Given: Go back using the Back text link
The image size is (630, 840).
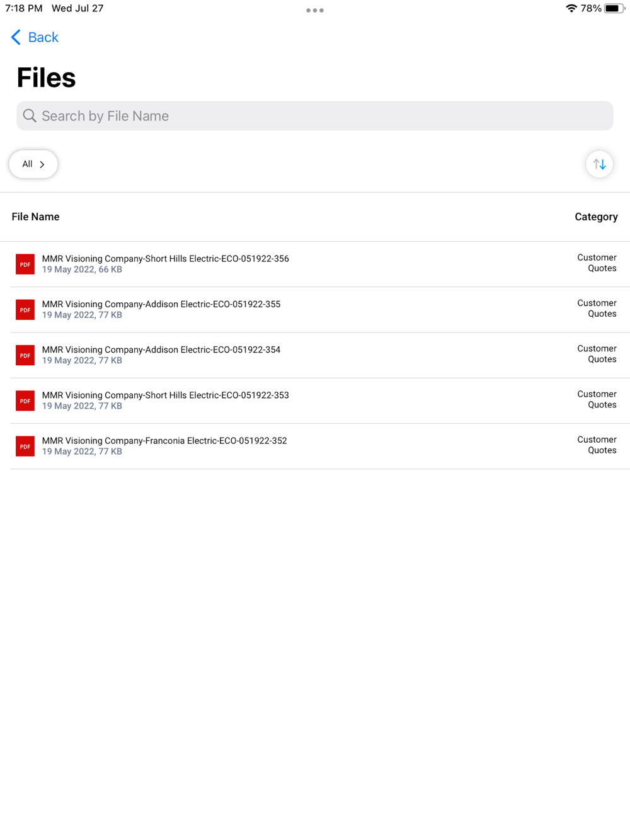Looking at the screenshot, I should tap(43, 37).
